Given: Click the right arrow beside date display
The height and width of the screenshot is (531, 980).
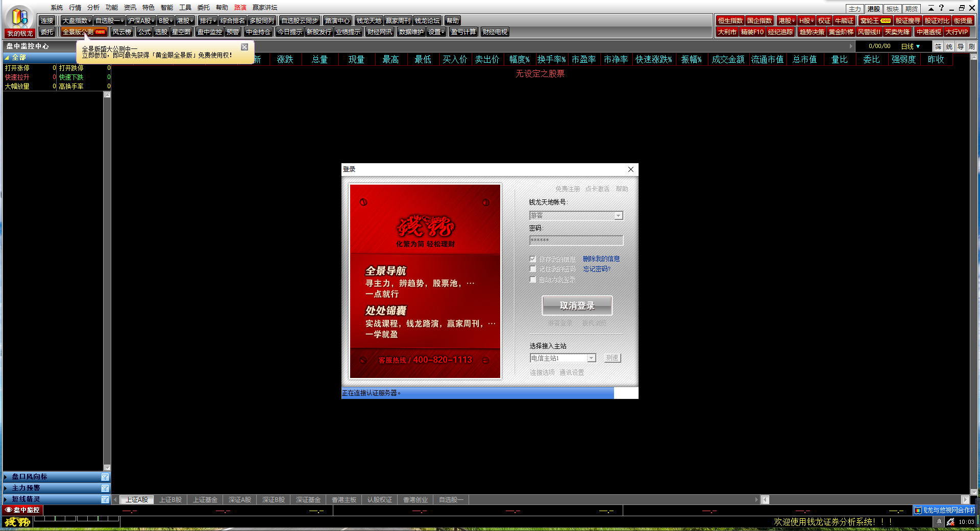Looking at the screenshot, I should coord(851,46).
